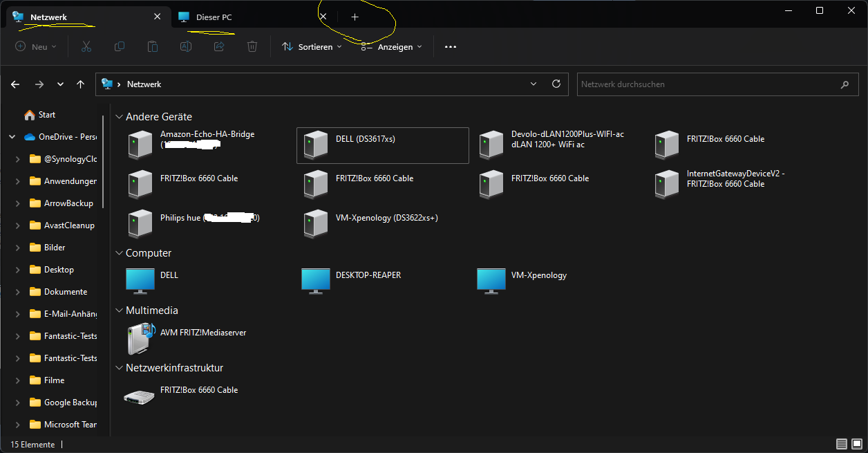Open the Desktop folder in the sidebar

click(x=52, y=270)
